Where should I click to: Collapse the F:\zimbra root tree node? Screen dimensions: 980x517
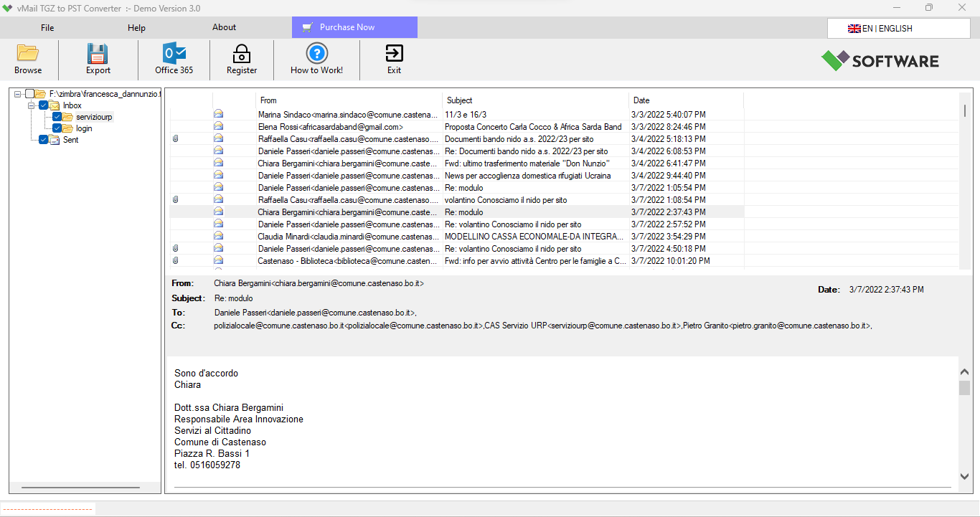[x=17, y=94]
